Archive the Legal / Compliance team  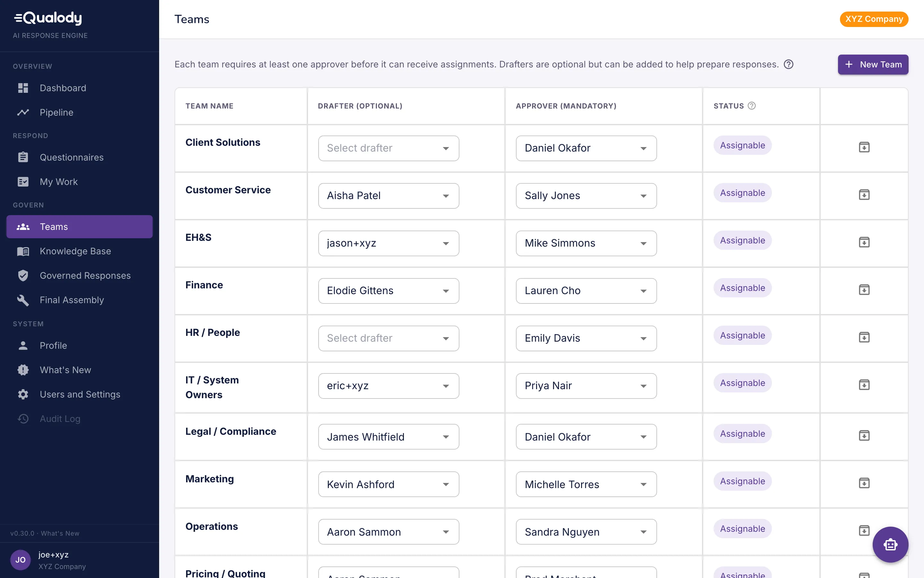(864, 435)
